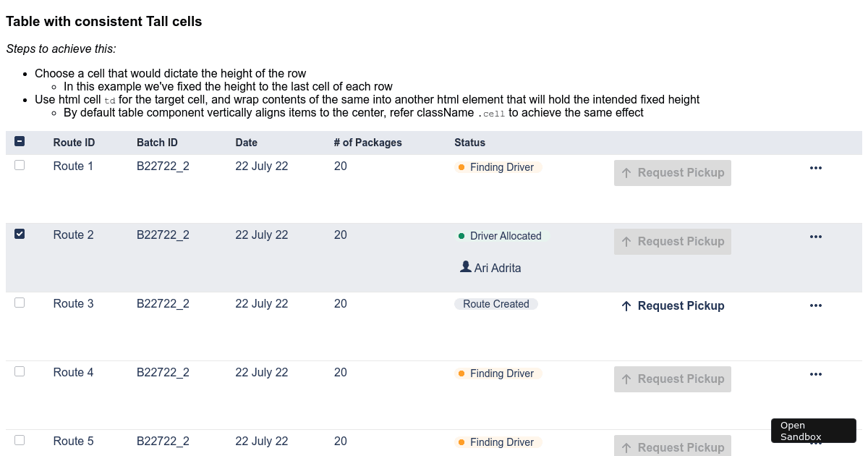Click the Open Sandbox button
This screenshot has width=868, height=456.
(813, 431)
